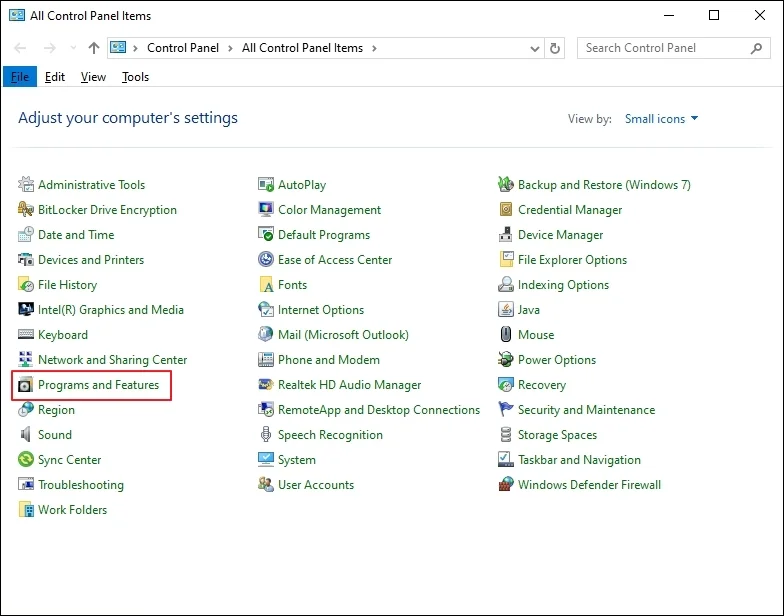Screen dimensions: 784x616
Task: Click the AutoPlay icon
Action: tap(266, 184)
